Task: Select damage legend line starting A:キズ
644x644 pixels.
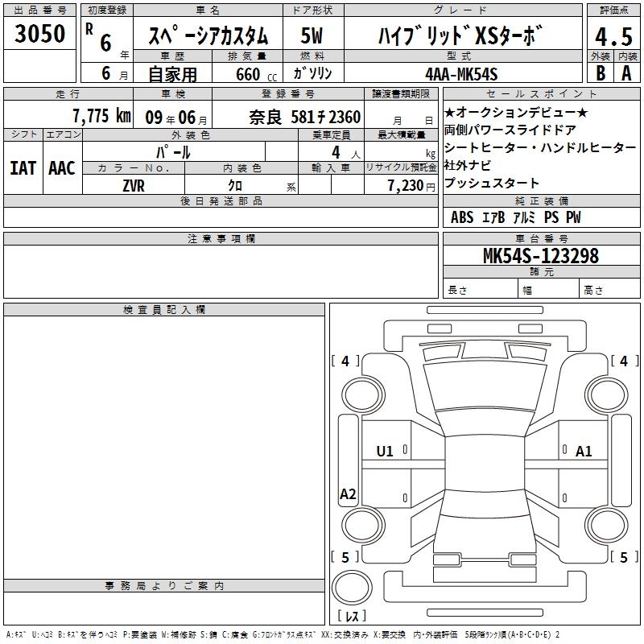Action: [283, 634]
